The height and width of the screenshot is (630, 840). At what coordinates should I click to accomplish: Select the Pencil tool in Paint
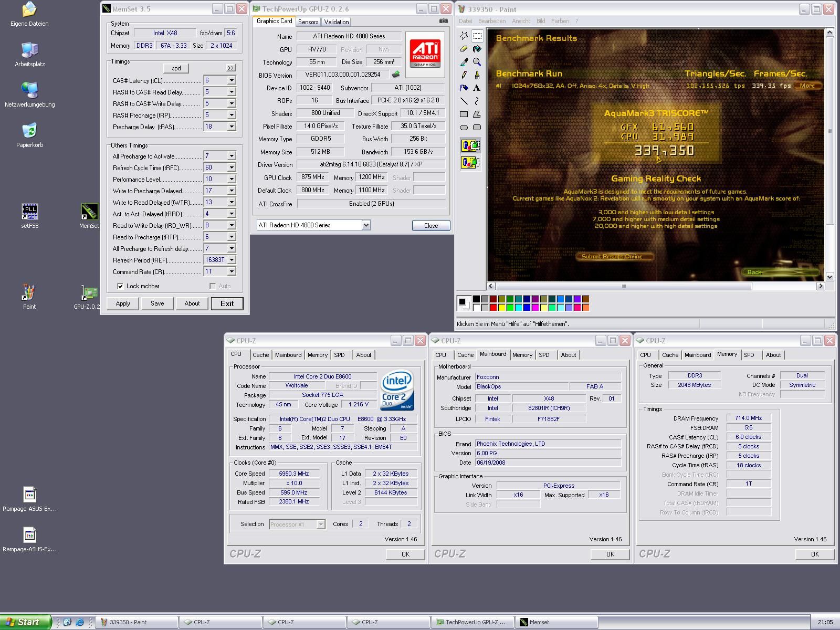pos(464,75)
